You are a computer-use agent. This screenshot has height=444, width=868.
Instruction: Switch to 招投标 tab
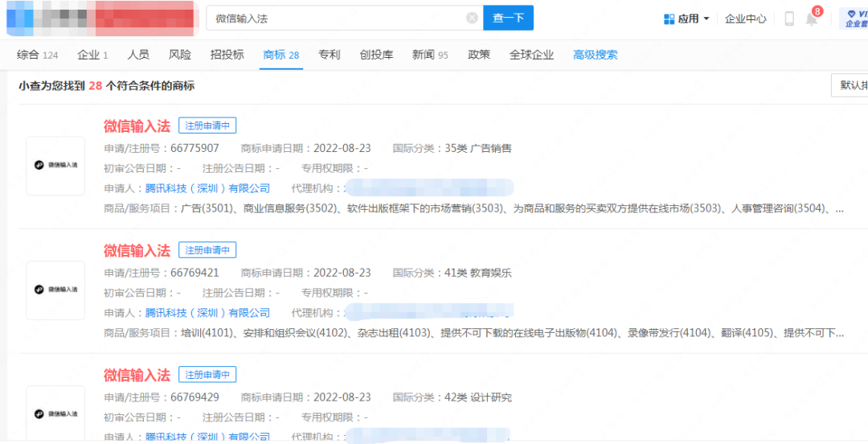click(227, 55)
